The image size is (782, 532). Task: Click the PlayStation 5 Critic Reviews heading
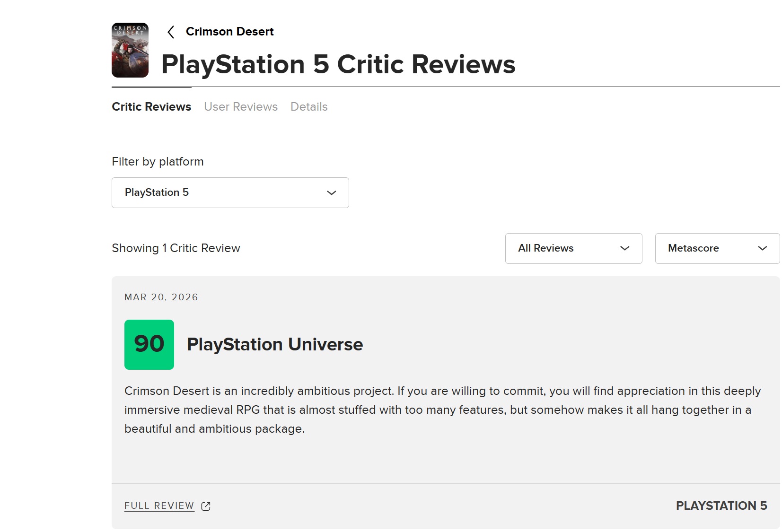coord(338,64)
